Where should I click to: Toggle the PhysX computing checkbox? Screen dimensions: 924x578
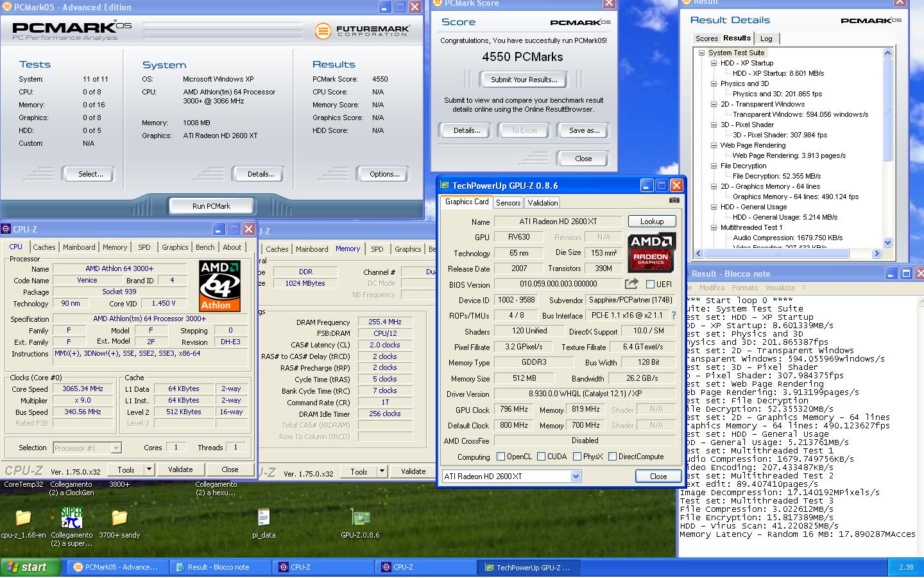coord(577,457)
